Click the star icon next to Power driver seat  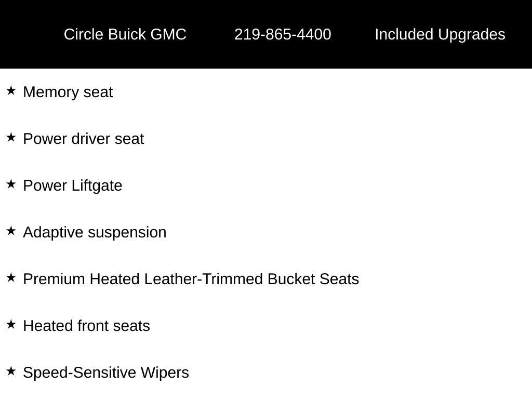click(x=11, y=138)
